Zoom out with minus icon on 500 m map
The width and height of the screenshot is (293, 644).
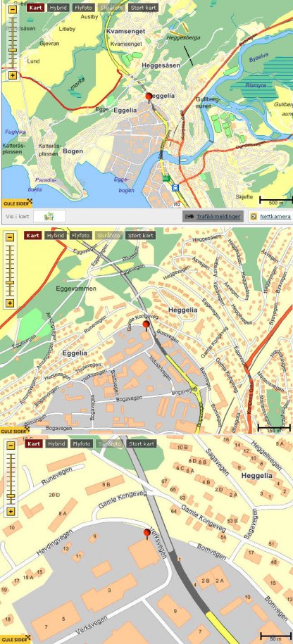[13, 10]
